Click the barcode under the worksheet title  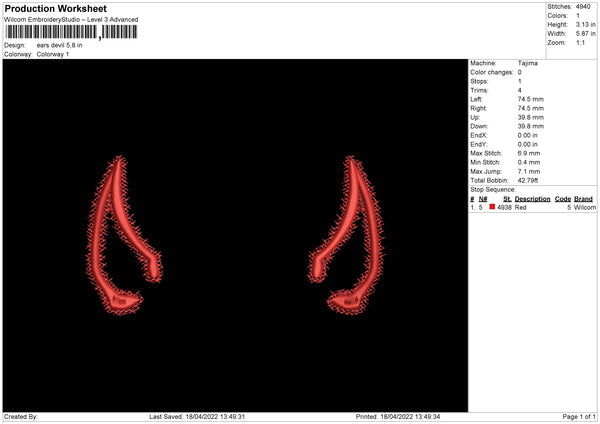click(71, 32)
